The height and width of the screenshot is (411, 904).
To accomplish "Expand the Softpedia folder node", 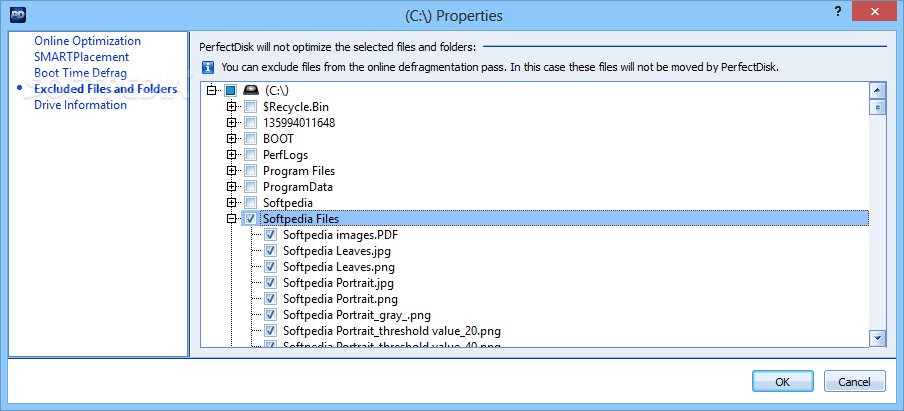I will 232,203.
